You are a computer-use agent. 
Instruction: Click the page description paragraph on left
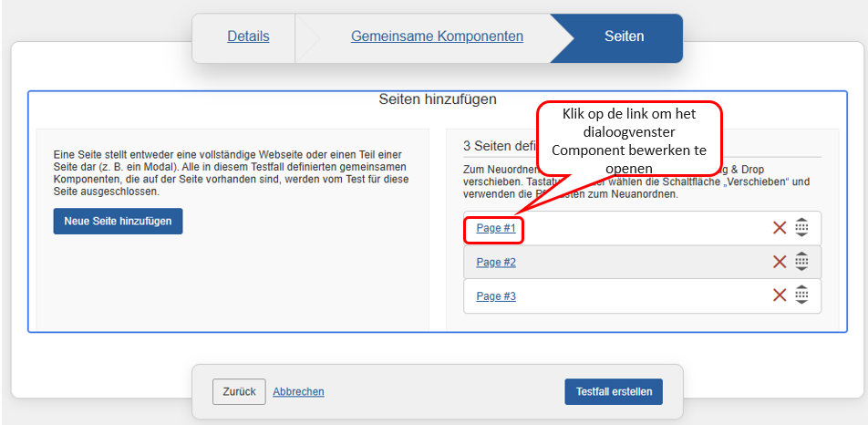[x=228, y=173]
